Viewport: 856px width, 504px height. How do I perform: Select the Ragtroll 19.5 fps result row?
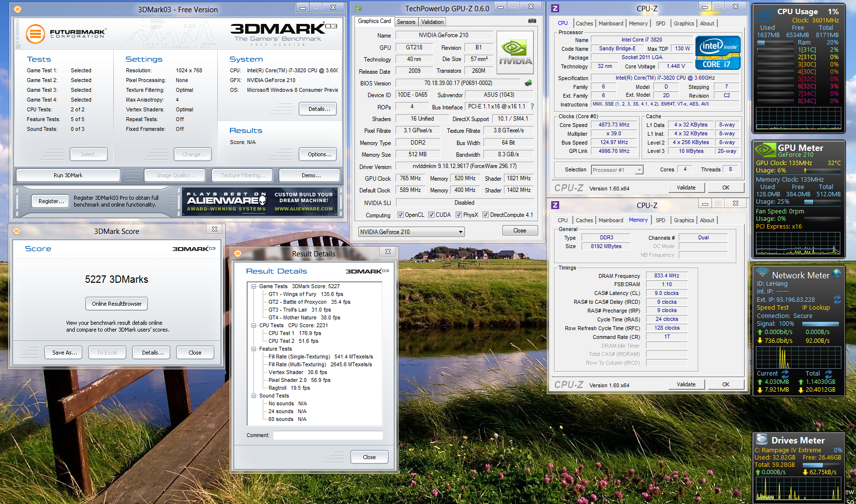289,388
